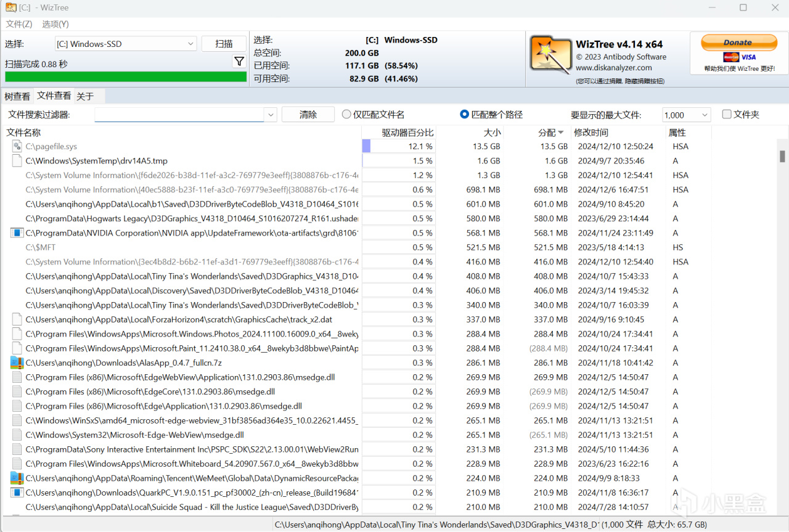The height and width of the screenshot is (532, 789).
Task: Open the 文件(Z) menu
Action: point(19,24)
